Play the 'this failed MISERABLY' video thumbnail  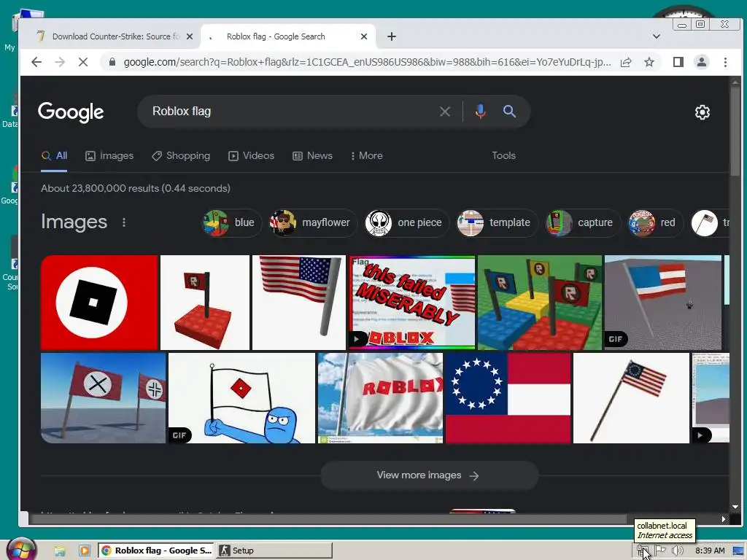pos(412,303)
